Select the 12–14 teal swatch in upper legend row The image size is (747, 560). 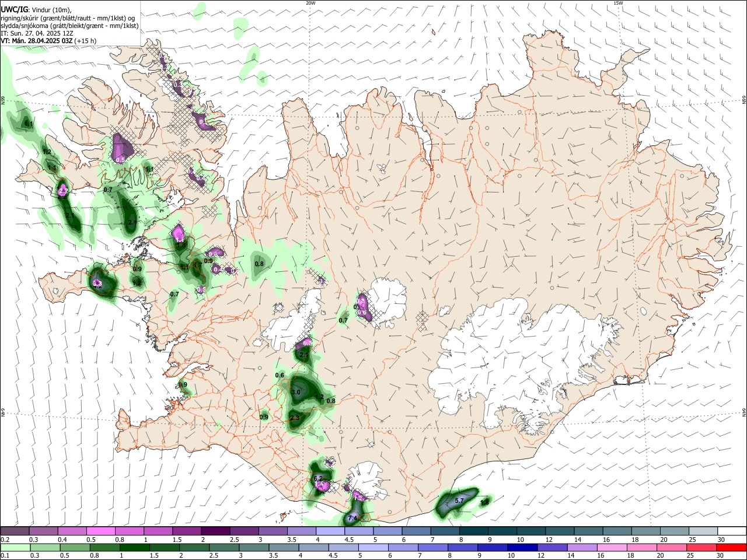(558, 531)
